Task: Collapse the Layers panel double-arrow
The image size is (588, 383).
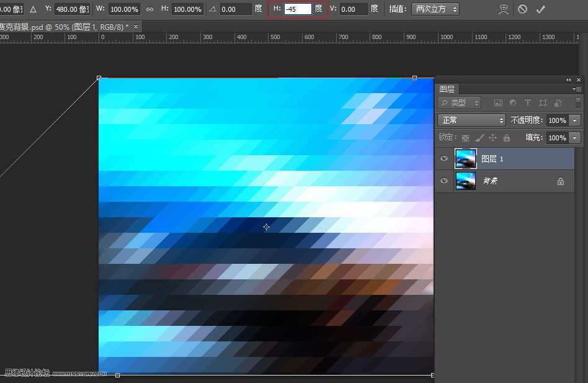Action: (x=569, y=80)
